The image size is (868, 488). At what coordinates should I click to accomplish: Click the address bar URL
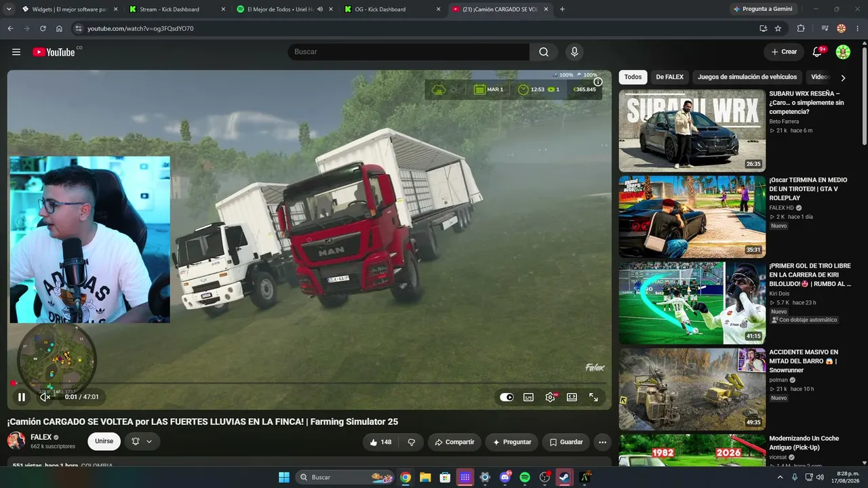140,28
